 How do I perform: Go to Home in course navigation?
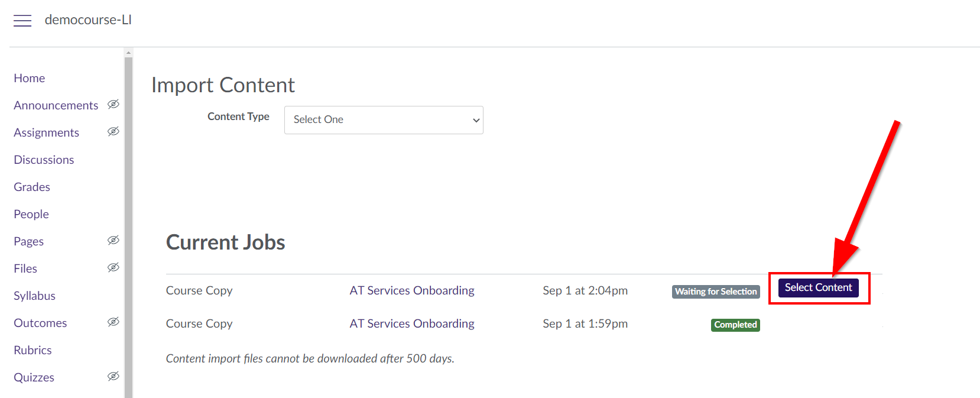click(x=30, y=78)
